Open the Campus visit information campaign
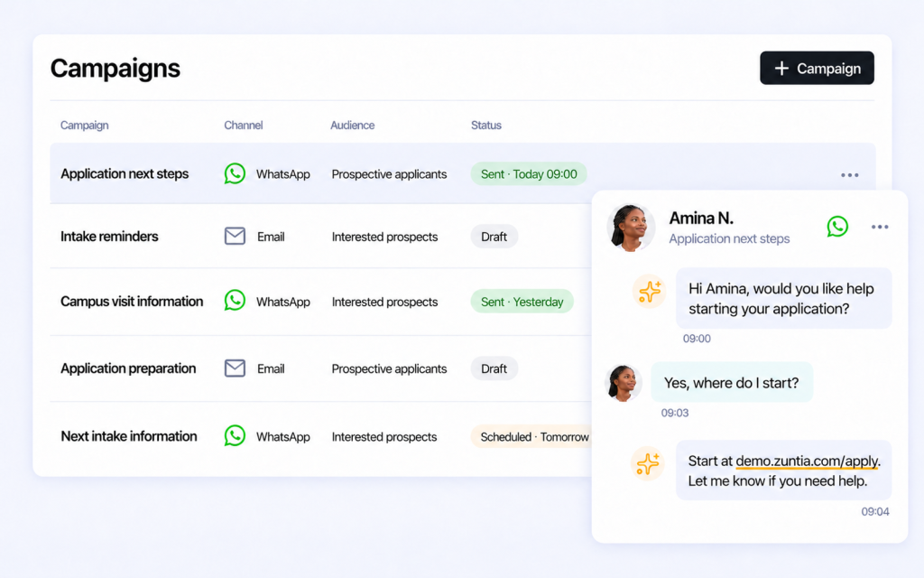 tap(132, 302)
